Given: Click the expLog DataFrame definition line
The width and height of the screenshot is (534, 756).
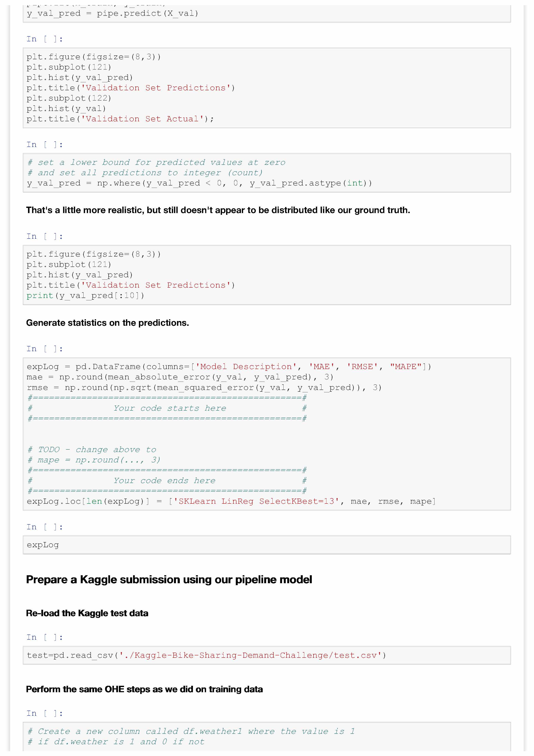Looking at the screenshot, I should (x=229, y=367).
